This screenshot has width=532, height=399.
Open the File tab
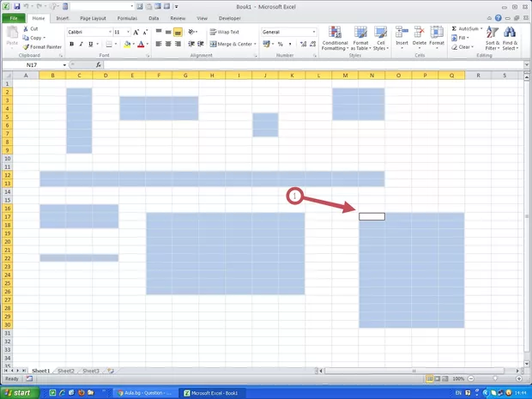click(x=14, y=18)
